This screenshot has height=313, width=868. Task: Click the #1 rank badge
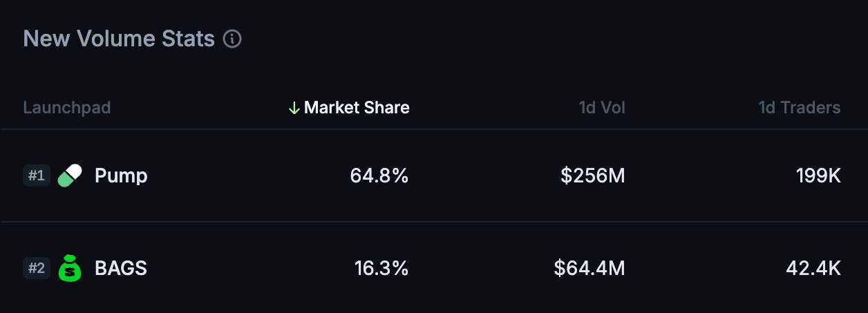click(x=36, y=176)
